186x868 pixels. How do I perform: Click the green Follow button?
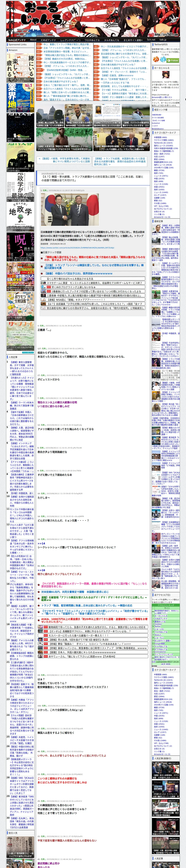click(x=173, y=60)
